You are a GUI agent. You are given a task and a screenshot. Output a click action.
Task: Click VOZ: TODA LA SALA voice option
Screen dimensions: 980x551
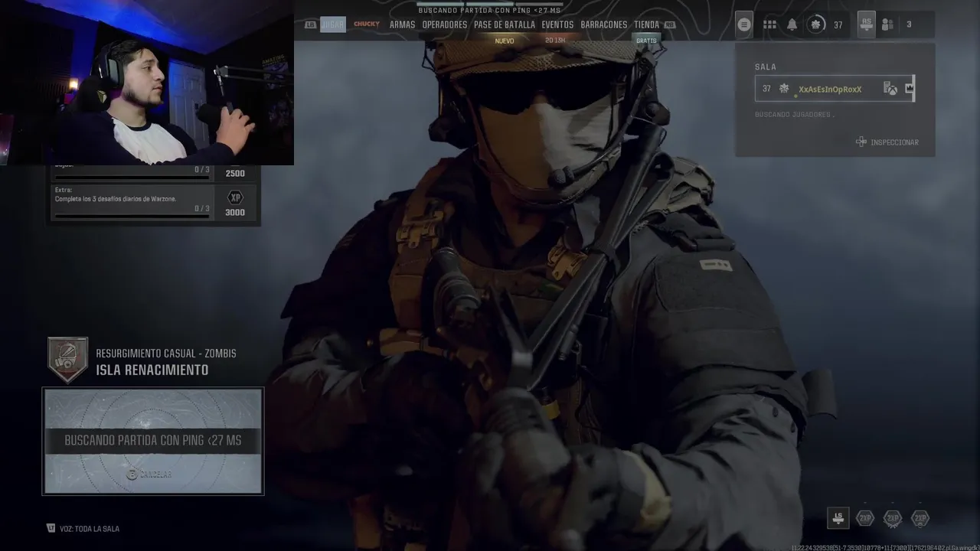(x=91, y=529)
